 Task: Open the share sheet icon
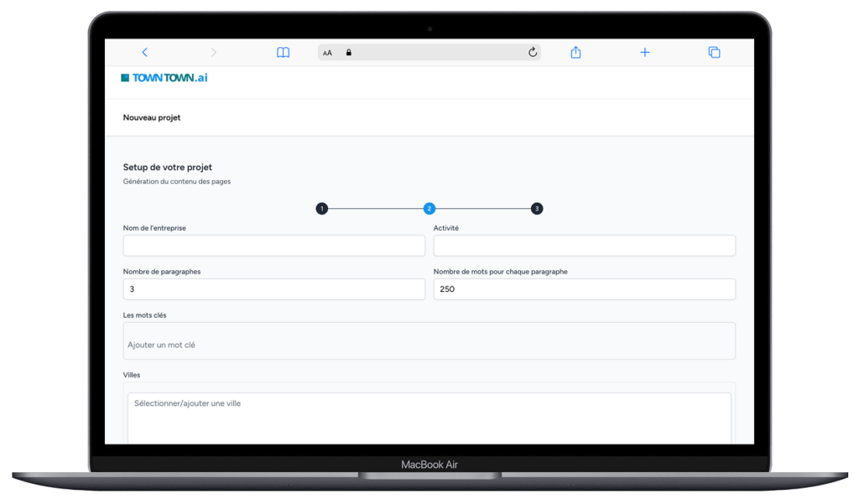(x=575, y=52)
